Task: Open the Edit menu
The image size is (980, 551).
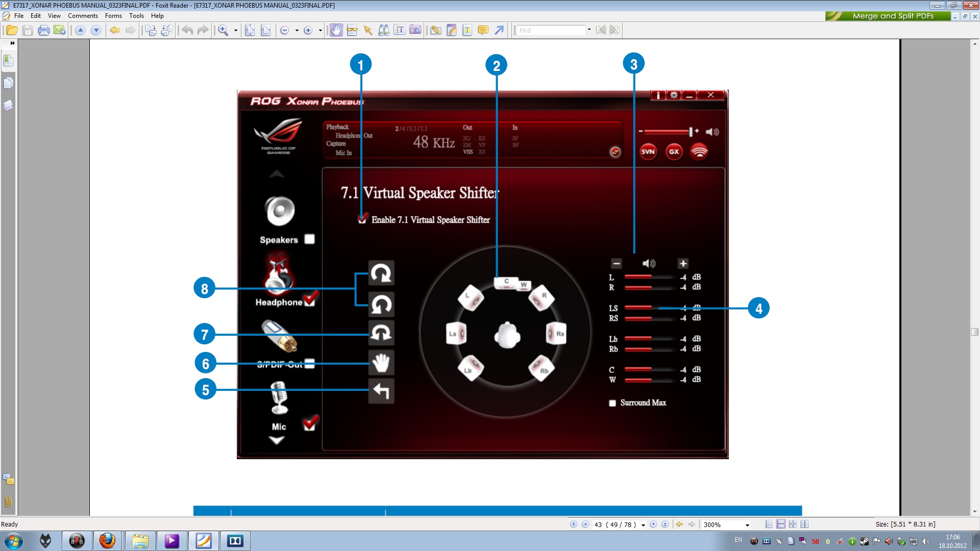Action: click(x=35, y=16)
